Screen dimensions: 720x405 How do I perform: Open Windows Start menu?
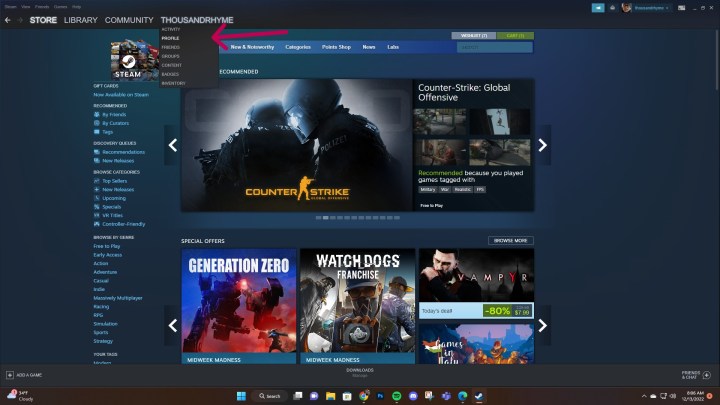pos(241,396)
